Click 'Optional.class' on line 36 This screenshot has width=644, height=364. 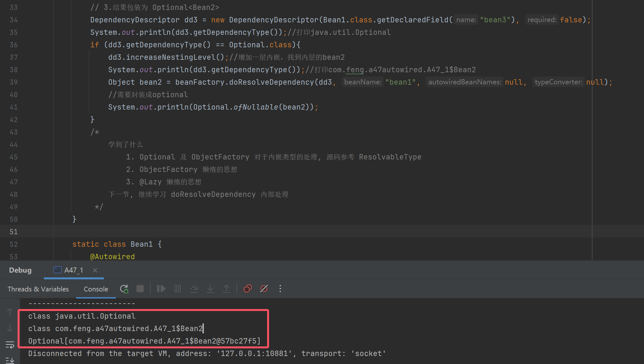tap(260, 45)
